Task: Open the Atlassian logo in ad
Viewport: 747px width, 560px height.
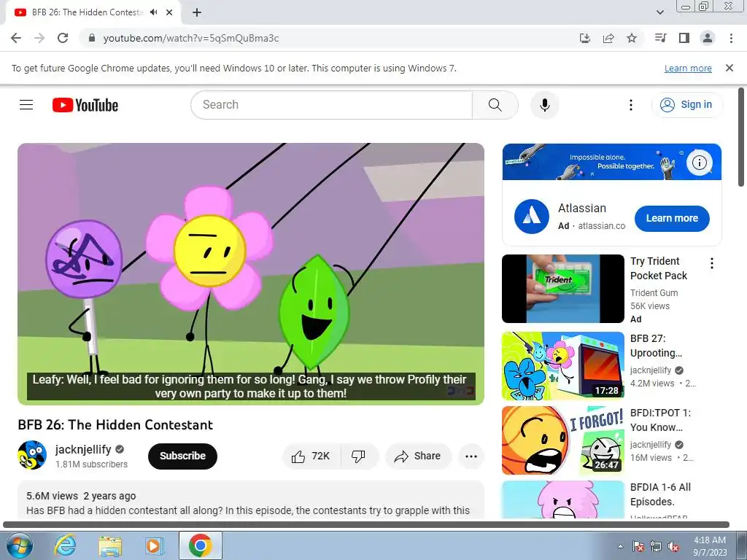Action: point(532,217)
